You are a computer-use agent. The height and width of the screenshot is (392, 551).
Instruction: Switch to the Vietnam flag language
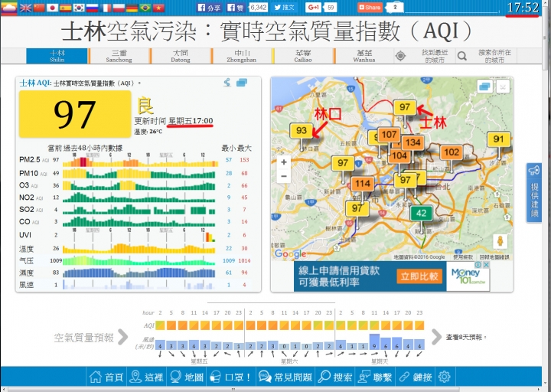point(159,8)
